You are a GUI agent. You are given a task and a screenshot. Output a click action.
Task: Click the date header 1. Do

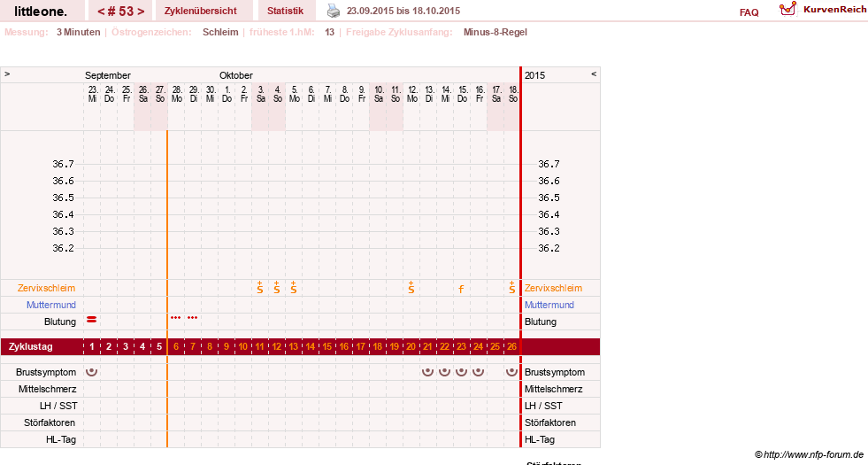tap(227, 94)
